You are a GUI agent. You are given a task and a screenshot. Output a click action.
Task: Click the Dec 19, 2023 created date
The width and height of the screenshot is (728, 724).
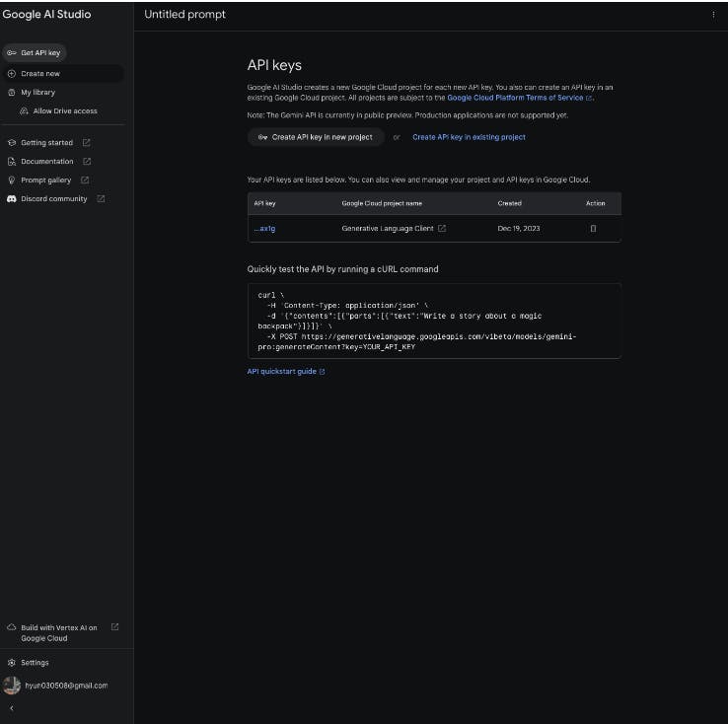pos(519,228)
